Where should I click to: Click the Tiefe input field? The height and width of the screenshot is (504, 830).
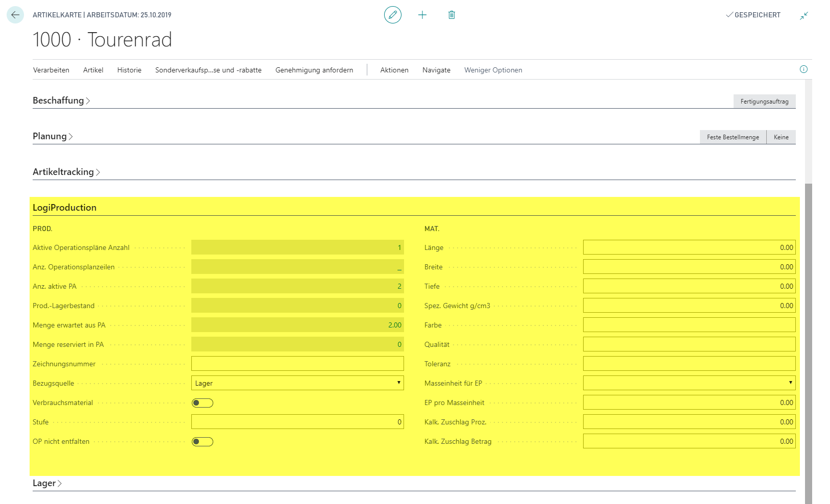689,286
